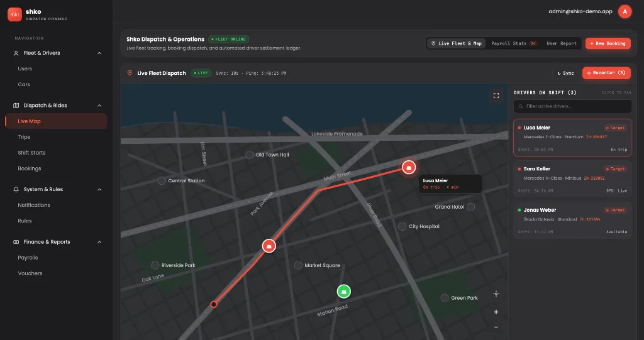Click the Fleet & Drivers person icon
The height and width of the screenshot is (340, 644).
click(16, 53)
